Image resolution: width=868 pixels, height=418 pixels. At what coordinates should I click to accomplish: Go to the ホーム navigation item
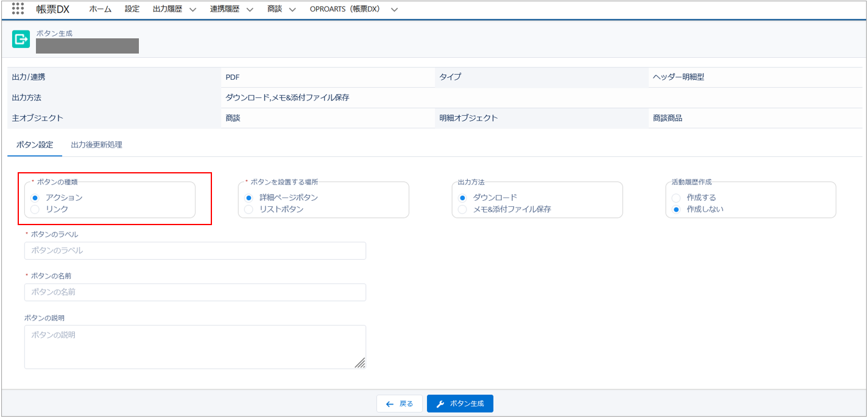tap(100, 9)
